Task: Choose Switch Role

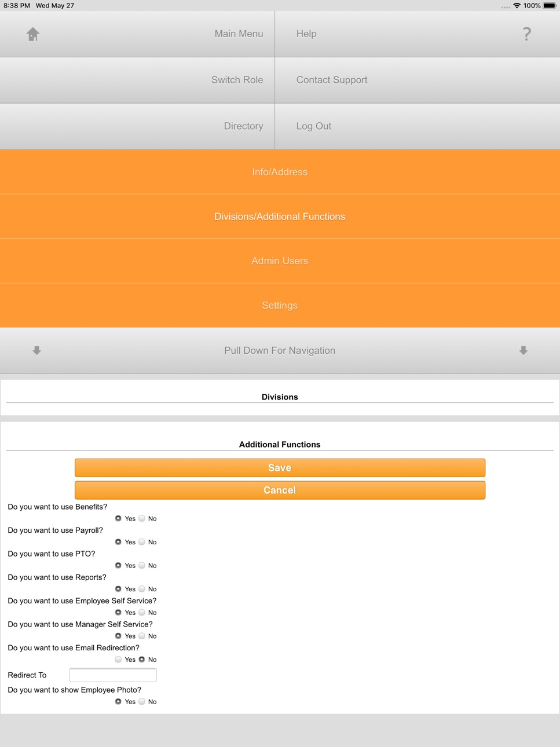Action: point(137,80)
